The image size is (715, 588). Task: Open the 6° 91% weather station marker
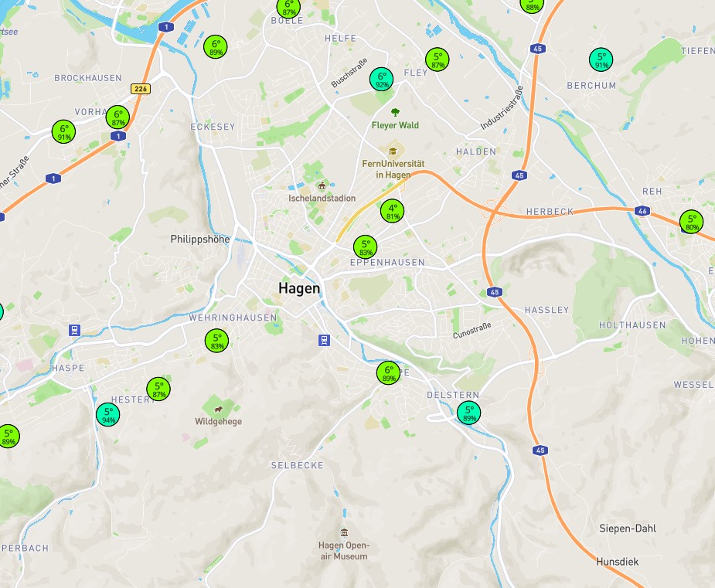tap(63, 131)
